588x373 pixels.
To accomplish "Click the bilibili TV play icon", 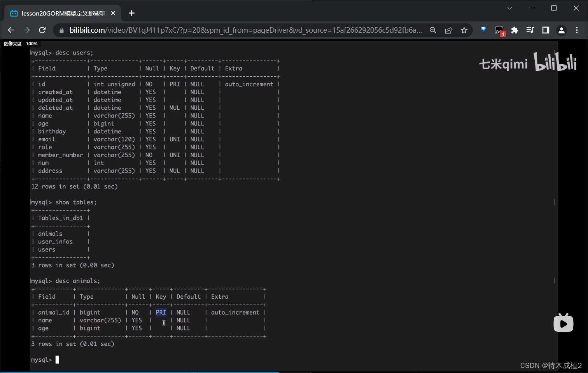I will point(563,323).
